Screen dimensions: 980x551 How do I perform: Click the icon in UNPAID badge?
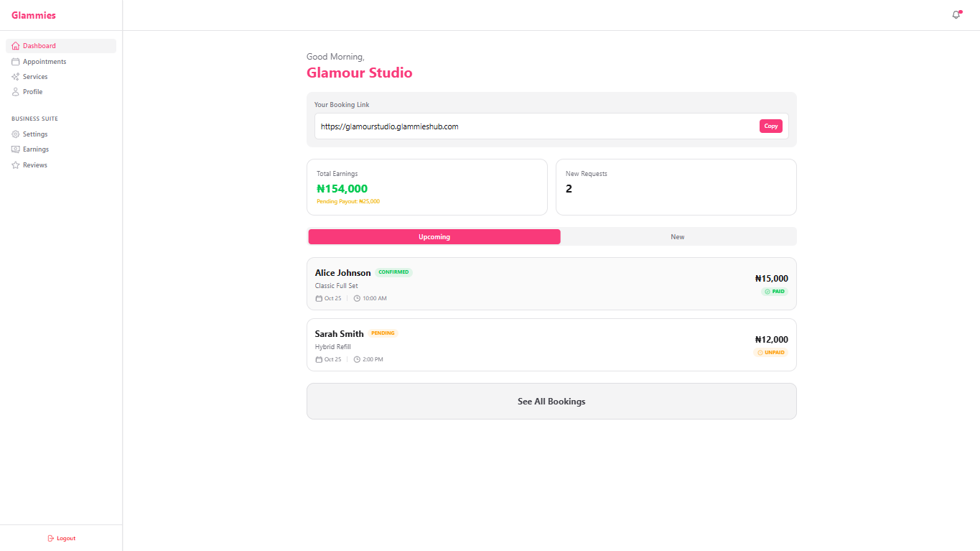(x=760, y=353)
